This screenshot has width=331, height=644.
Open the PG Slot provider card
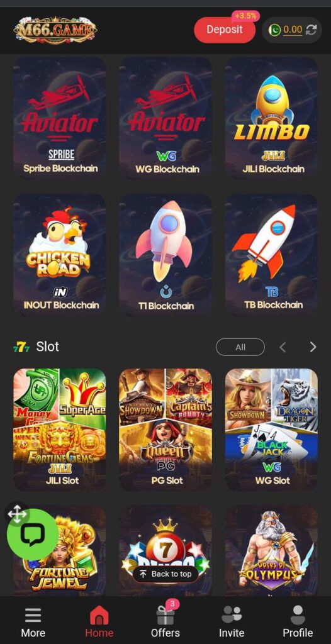(165, 430)
